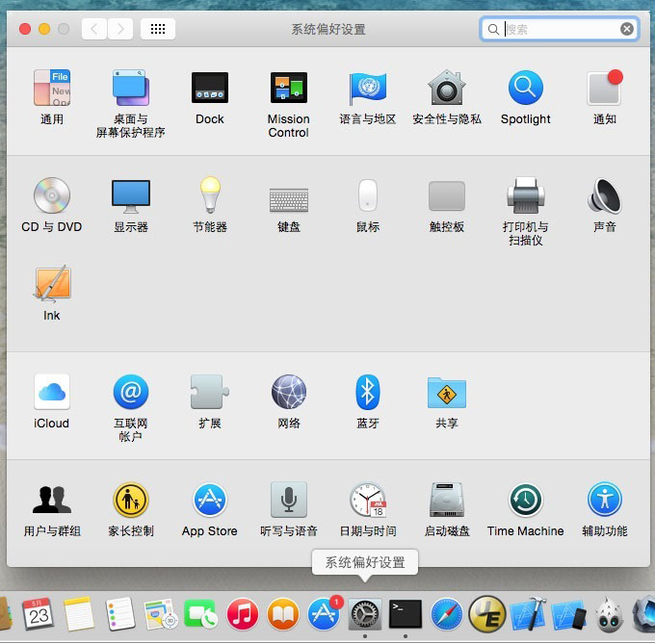Click the forward navigation arrow

tap(120, 29)
